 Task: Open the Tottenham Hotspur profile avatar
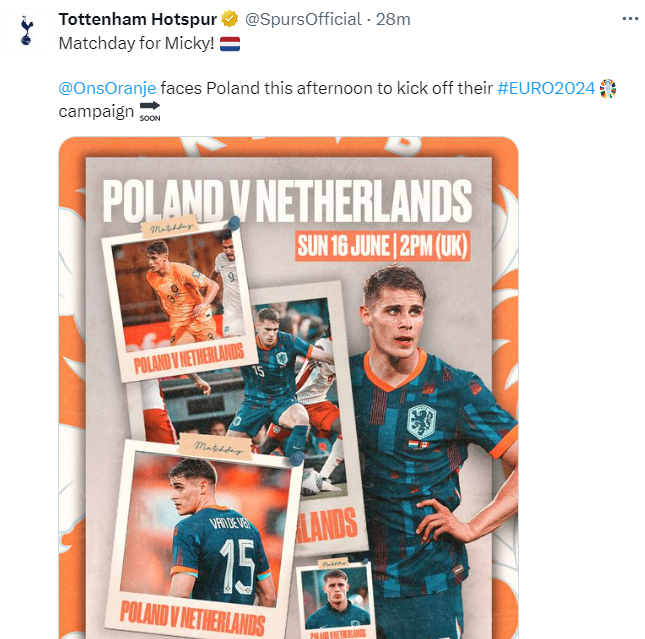[x=26, y=30]
